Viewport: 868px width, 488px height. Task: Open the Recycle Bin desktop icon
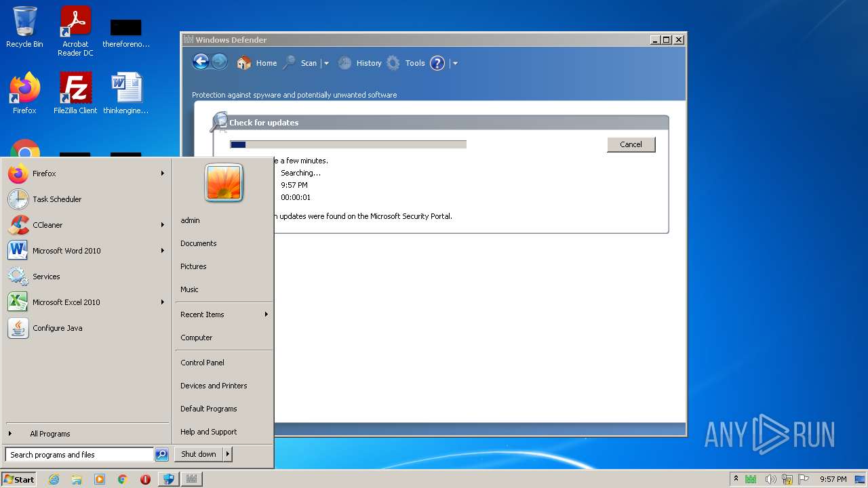point(24,27)
